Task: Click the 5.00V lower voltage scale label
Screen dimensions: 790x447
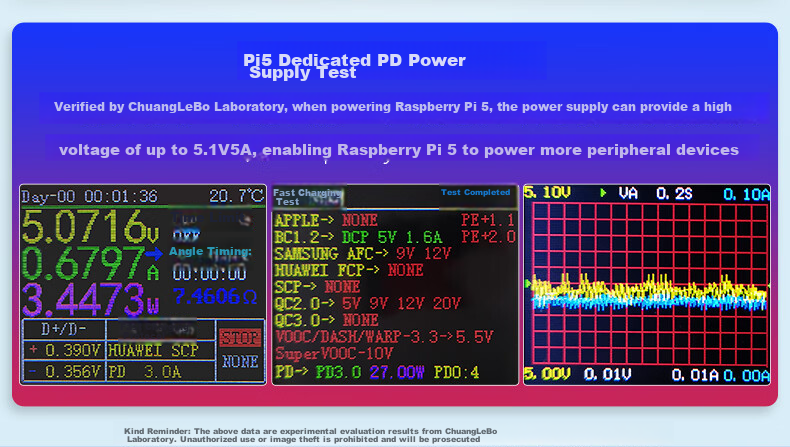Action: point(547,374)
